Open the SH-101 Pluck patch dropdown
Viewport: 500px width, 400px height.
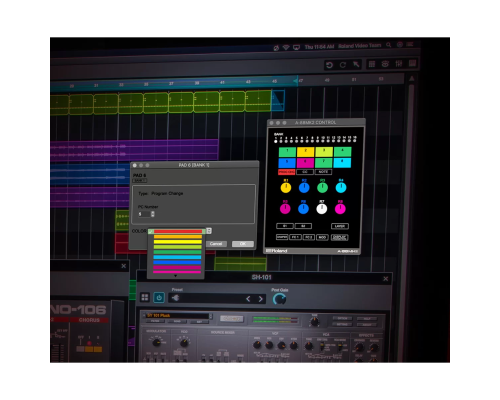[211, 316]
